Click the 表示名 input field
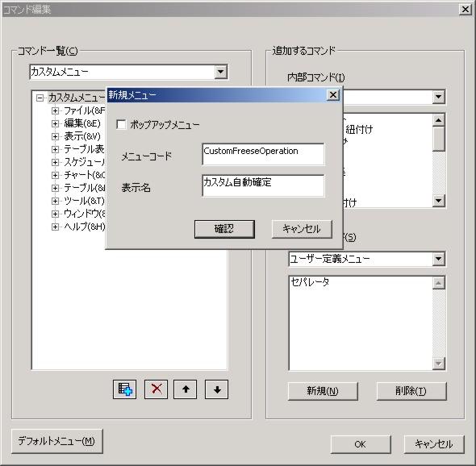Viewport: 476px width, 466px height. coord(263,185)
